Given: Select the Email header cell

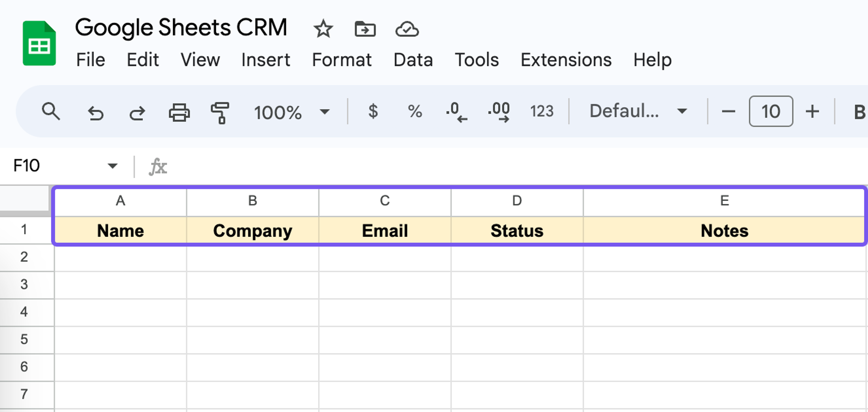Looking at the screenshot, I should pos(385,230).
